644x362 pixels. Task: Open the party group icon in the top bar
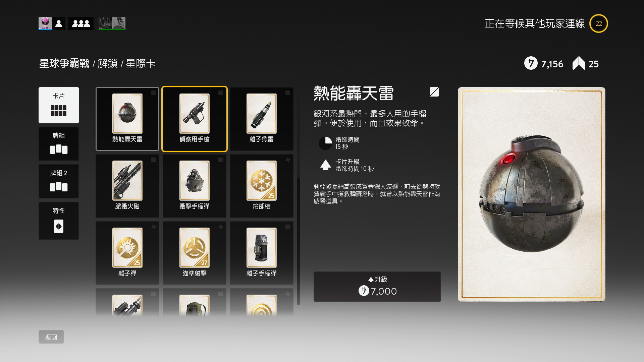[81, 23]
